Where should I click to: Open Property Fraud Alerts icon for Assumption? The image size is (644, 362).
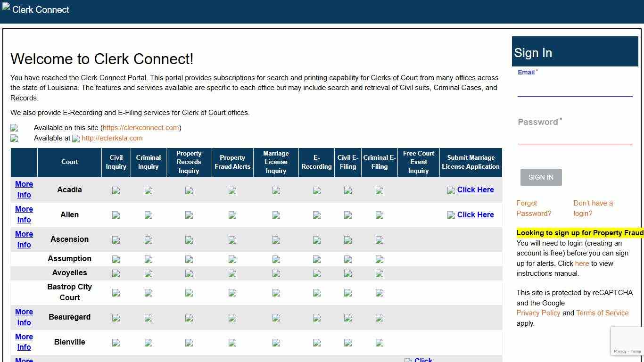tap(232, 259)
